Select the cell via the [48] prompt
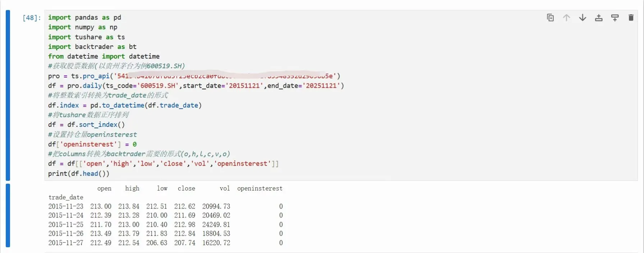Image resolution: width=644 pixels, height=253 pixels. point(32,18)
